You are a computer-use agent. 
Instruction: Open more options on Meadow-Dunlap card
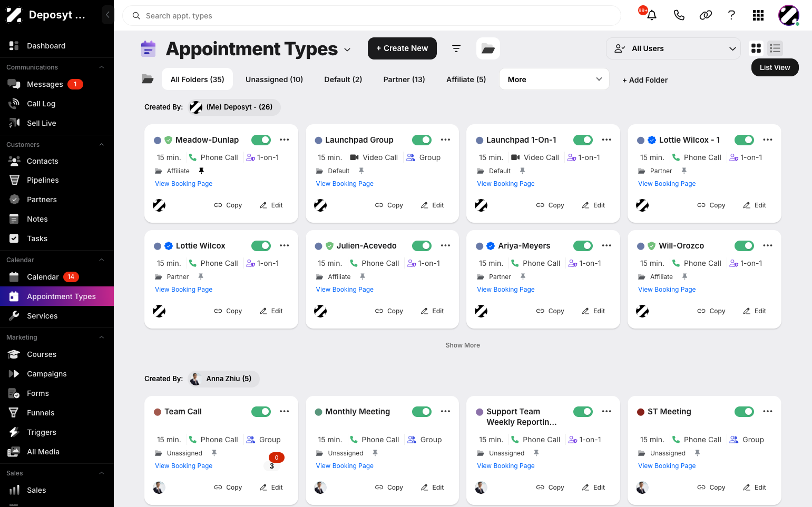click(285, 140)
